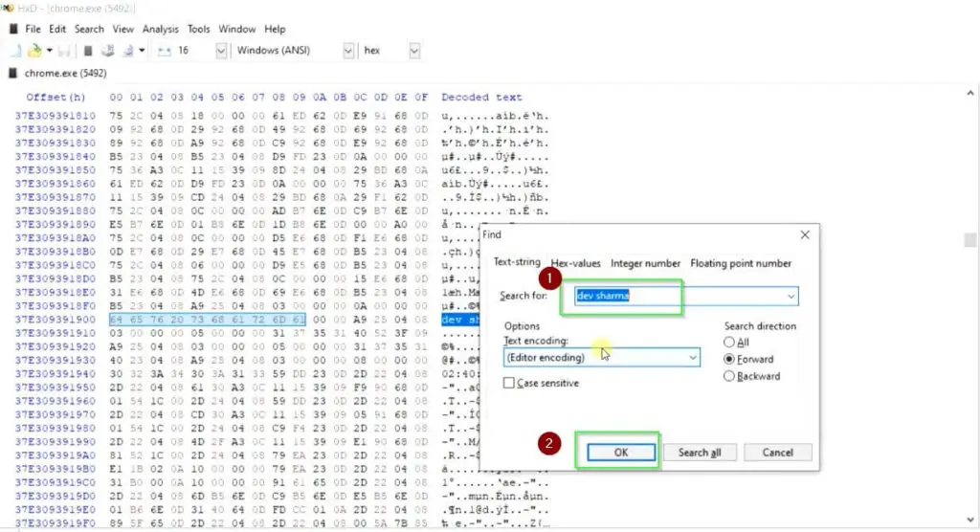Image resolution: width=980 pixels, height=532 pixels.
Task: Open the Help menu
Action: tap(275, 29)
